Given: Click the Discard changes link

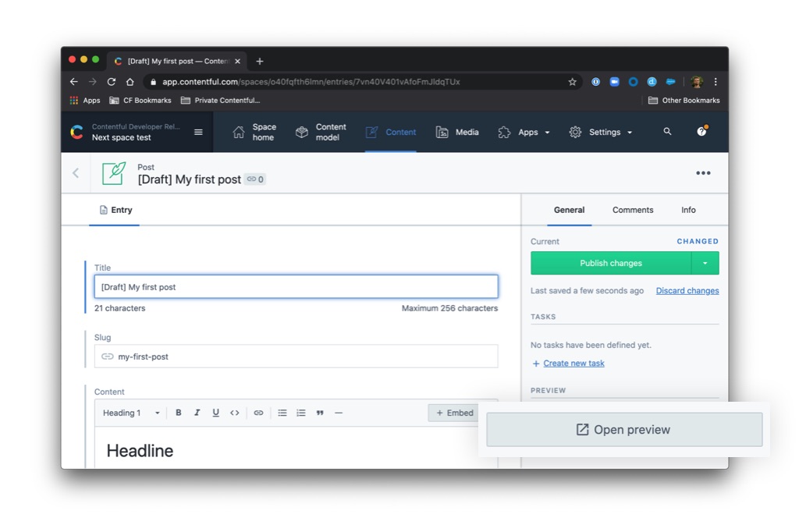Looking at the screenshot, I should coord(687,290).
